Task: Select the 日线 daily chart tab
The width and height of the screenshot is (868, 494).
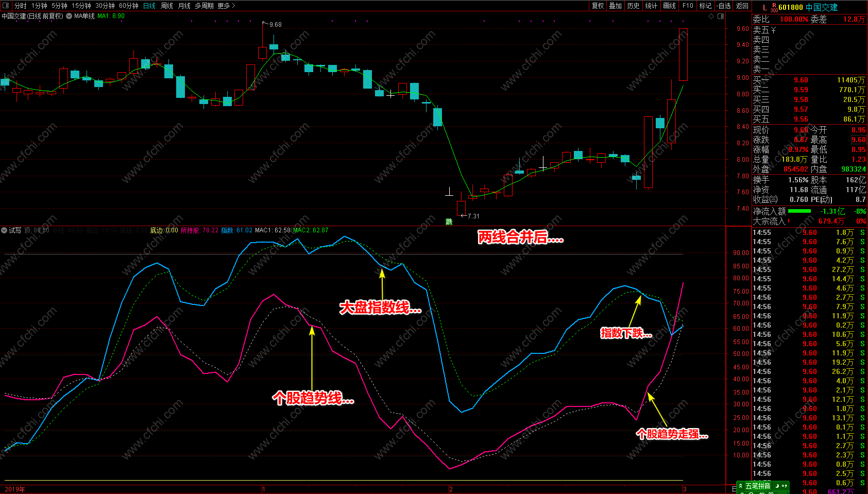Action: 149,6
